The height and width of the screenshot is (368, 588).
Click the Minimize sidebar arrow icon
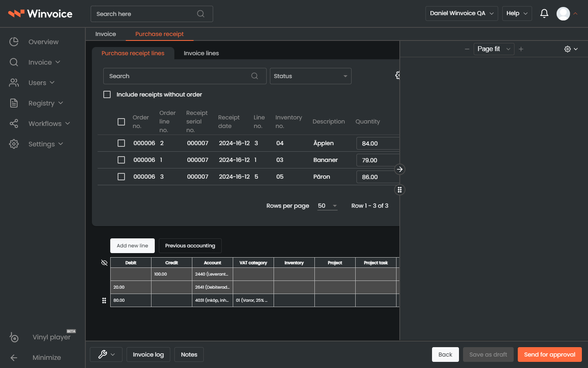(14, 357)
